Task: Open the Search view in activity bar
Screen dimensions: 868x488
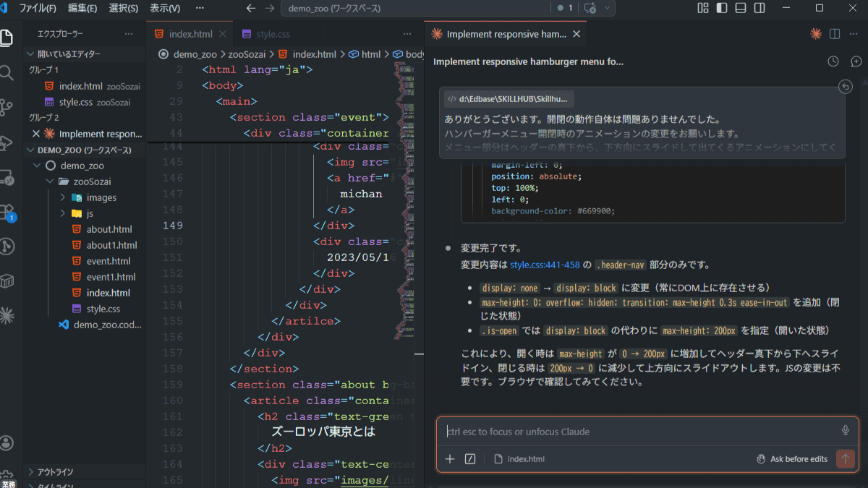Action: (7, 72)
